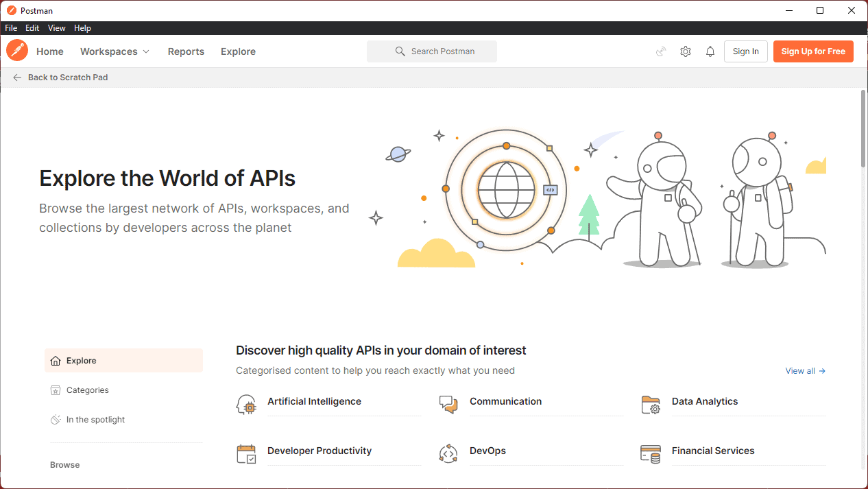Click the Artificial Intelligence category icon
The image size is (868, 489).
246,405
